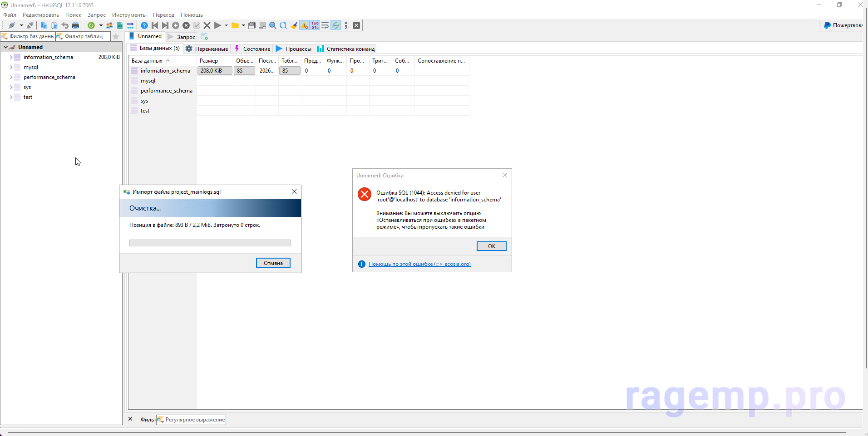This screenshot has height=436, width=868.
Task: Click the blue help question mark icon
Action: (x=144, y=25)
